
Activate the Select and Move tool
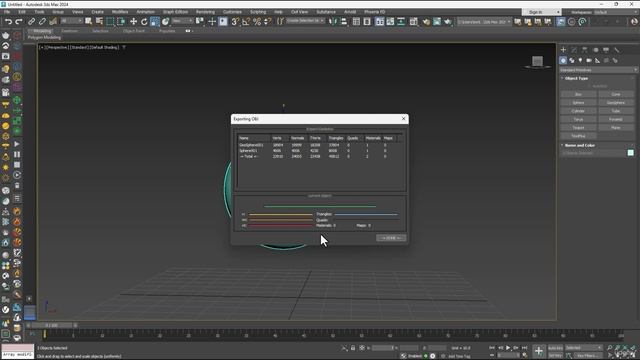click(133, 22)
